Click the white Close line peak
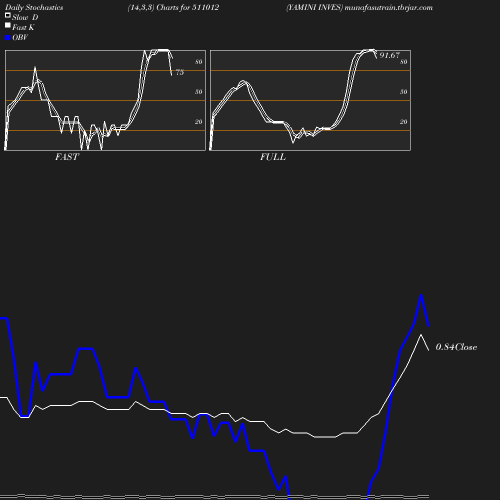This screenshot has width=500, height=500. (421, 335)
